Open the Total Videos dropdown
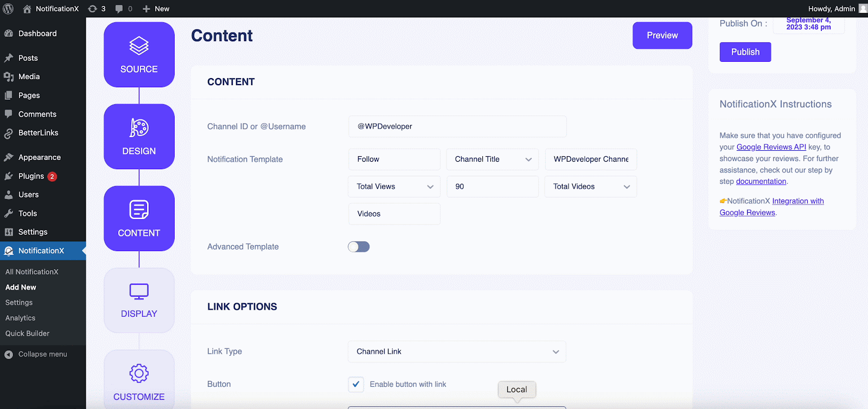 [x=591, y=187]
